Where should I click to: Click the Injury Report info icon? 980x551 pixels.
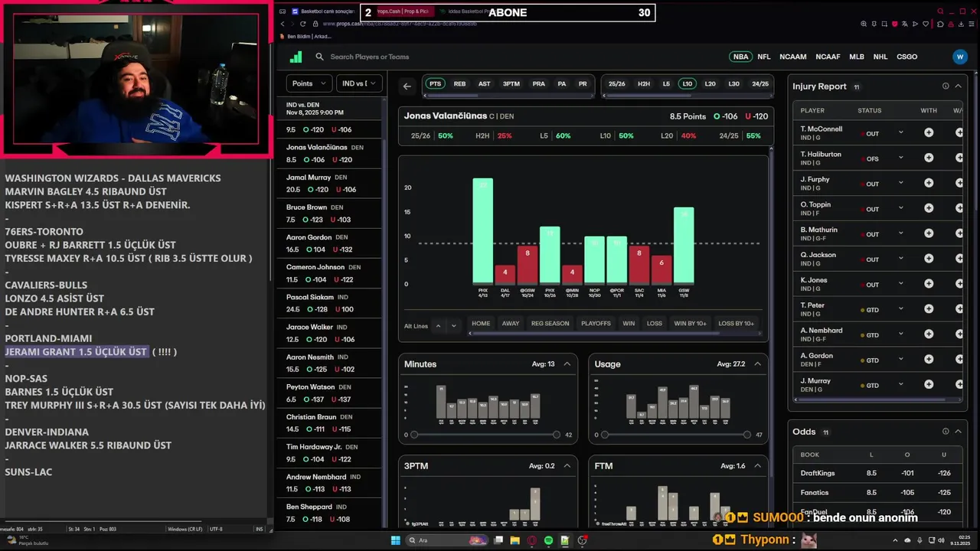[946, 86]
